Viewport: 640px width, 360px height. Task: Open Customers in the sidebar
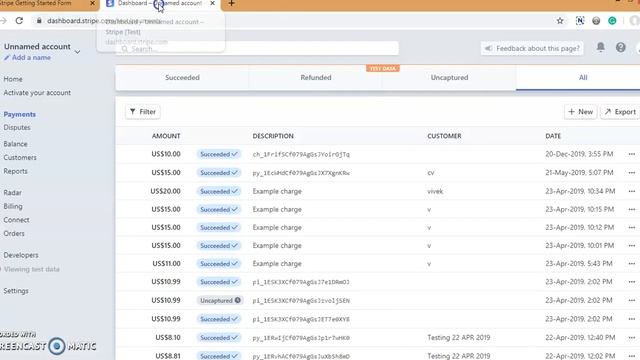(x=20, y=158)
